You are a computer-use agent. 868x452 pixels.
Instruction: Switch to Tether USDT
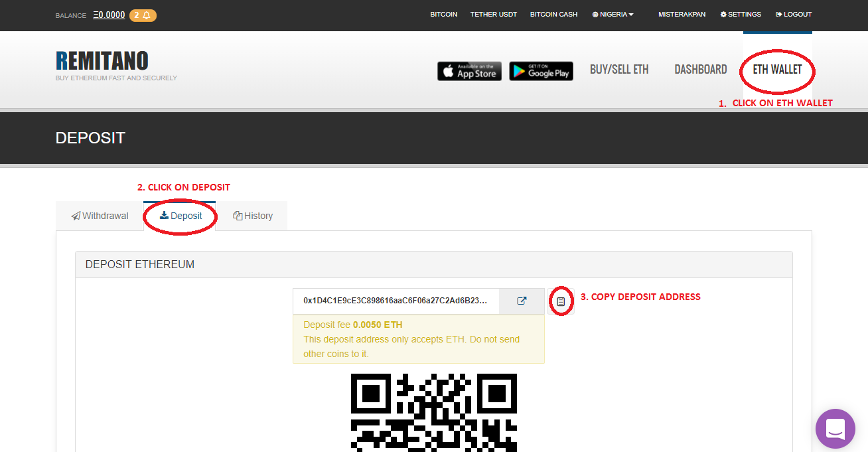click(x=494, y=15)
